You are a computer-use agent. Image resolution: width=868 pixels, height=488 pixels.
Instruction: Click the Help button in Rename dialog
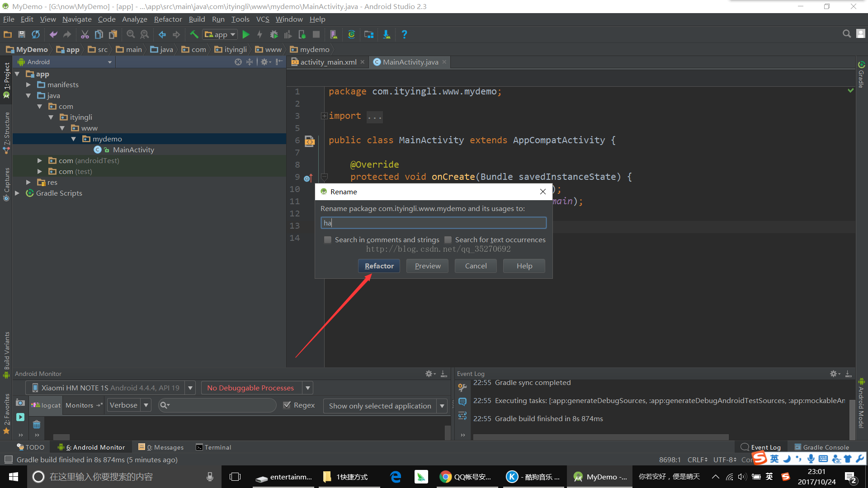pos(524,266)
